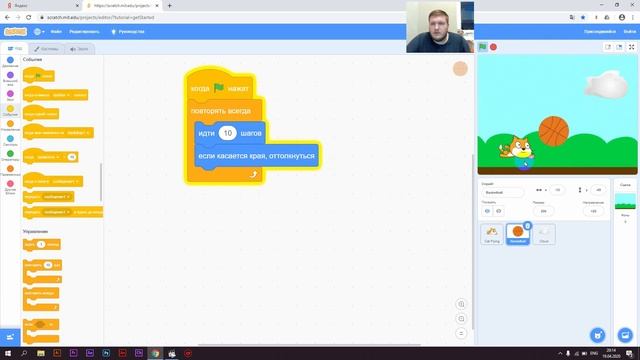Open the Add Extension button

point(10,337)
